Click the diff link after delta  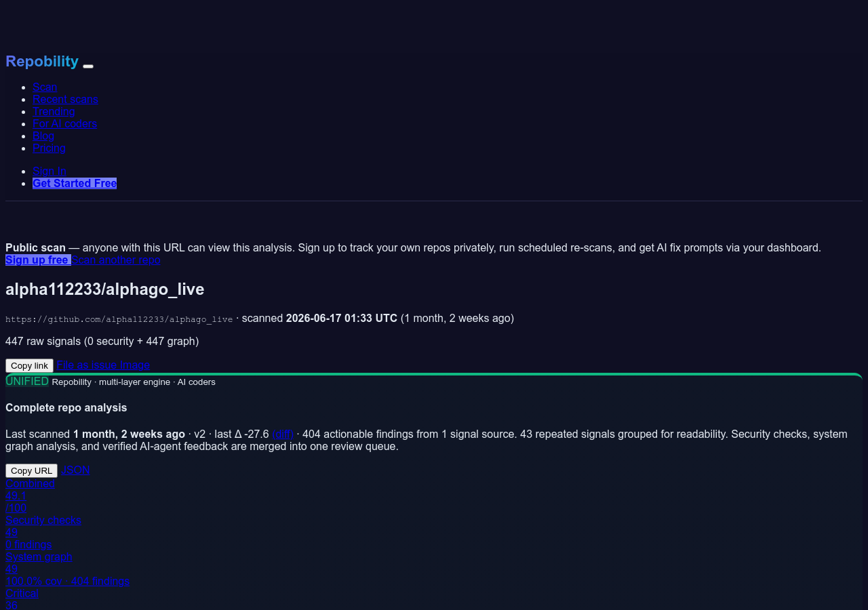click(283, 434)
